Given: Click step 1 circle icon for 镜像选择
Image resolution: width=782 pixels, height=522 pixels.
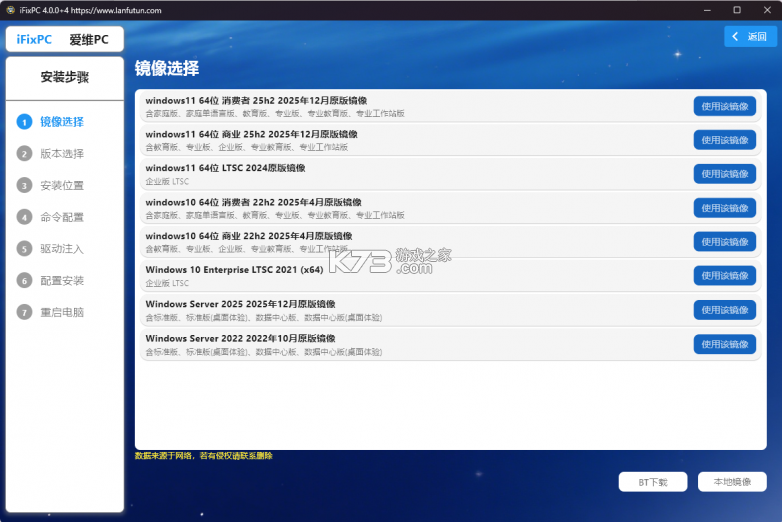Looking at the screenshot, I should (24, 122).
